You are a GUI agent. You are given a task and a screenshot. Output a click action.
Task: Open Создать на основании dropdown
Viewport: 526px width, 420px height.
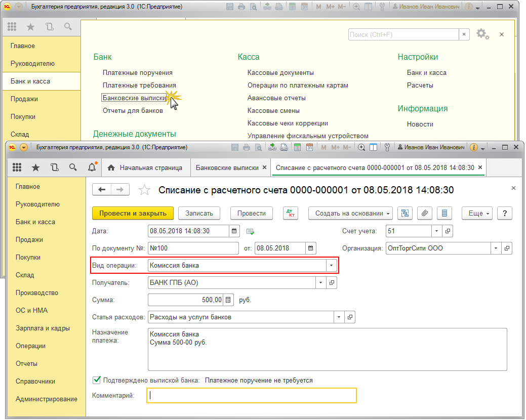click(351, 214)
